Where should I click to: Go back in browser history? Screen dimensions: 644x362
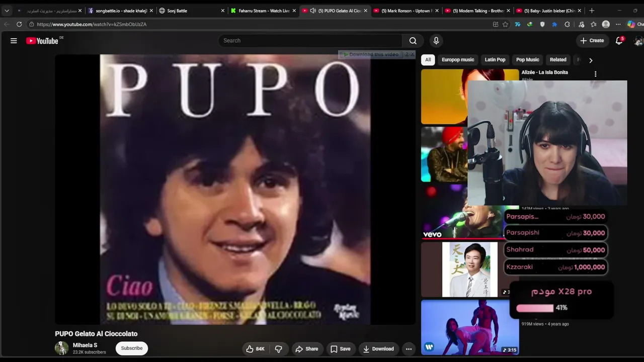(7, 24)
